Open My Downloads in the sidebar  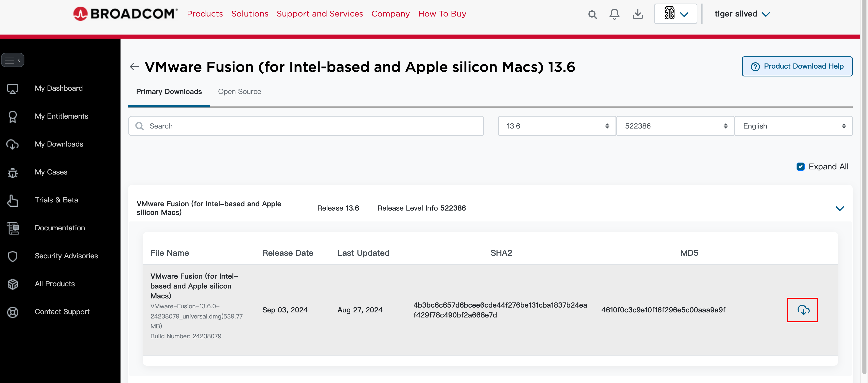click(x=59, y=144)
